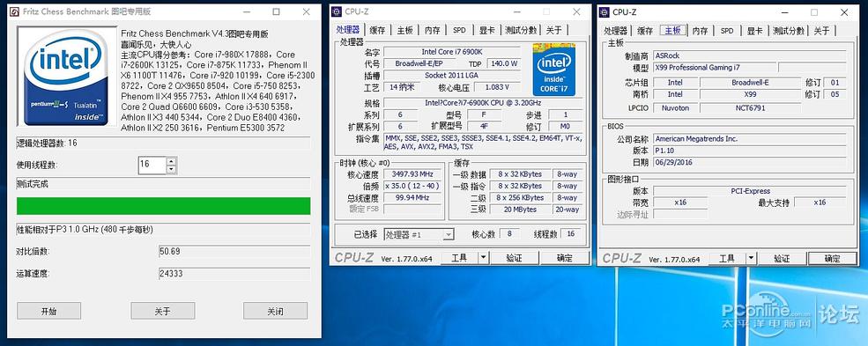
Task: Click the Fritz Chess Benchmark title bar icon
Action: (x=14, y=11)
